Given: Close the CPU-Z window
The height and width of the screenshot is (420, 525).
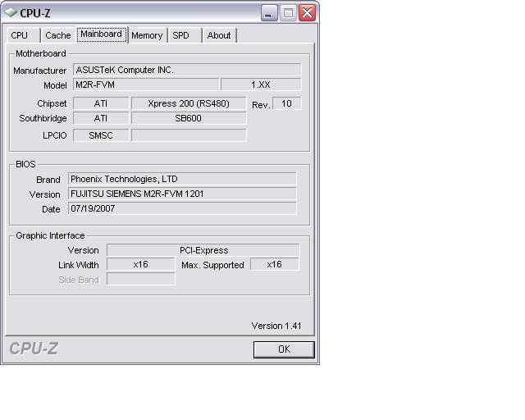Looking at the screenshot, I should tap(307, 13).
